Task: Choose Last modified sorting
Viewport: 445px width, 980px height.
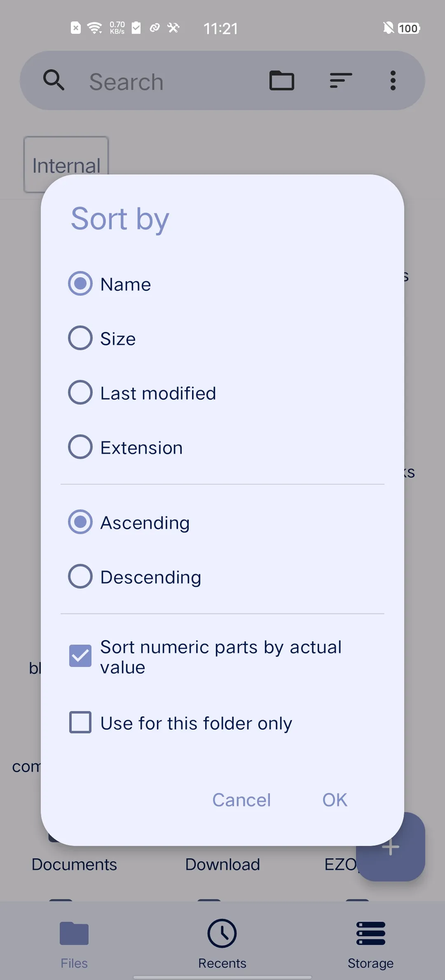Action: point(80,393)
